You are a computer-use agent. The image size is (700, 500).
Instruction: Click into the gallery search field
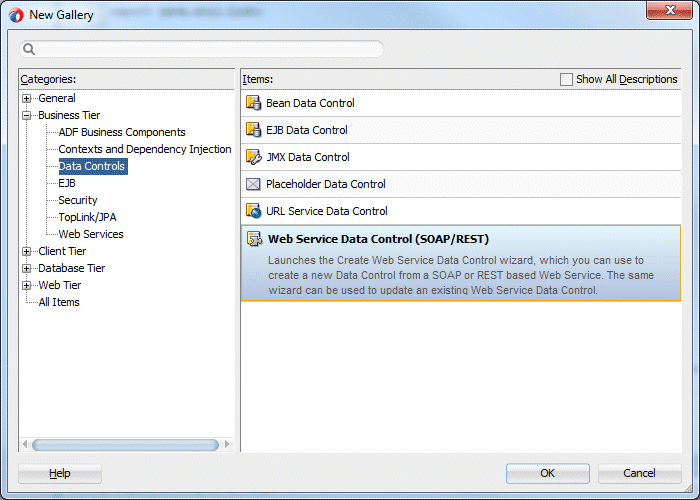pos(201,49)
